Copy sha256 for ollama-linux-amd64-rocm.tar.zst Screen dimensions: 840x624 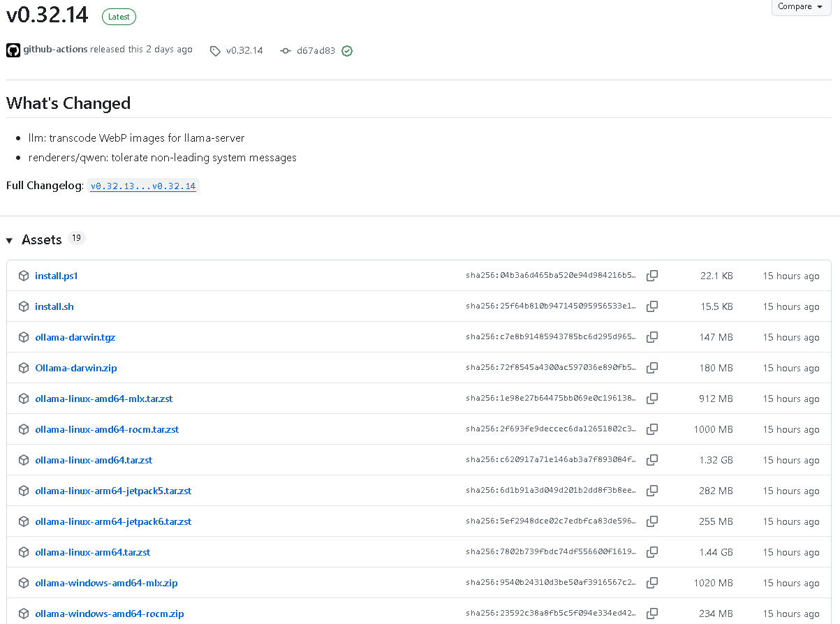coord(652,429)
